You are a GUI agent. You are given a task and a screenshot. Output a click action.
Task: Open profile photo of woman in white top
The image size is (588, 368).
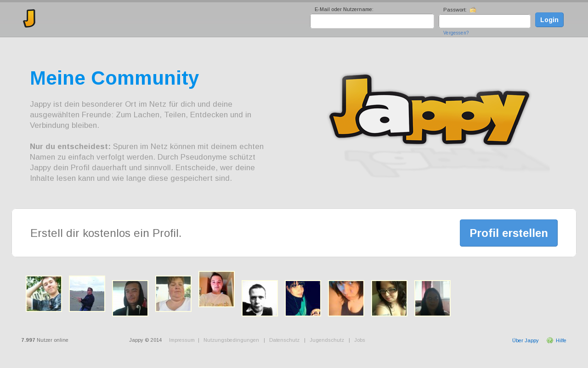(x=174, y=294)
